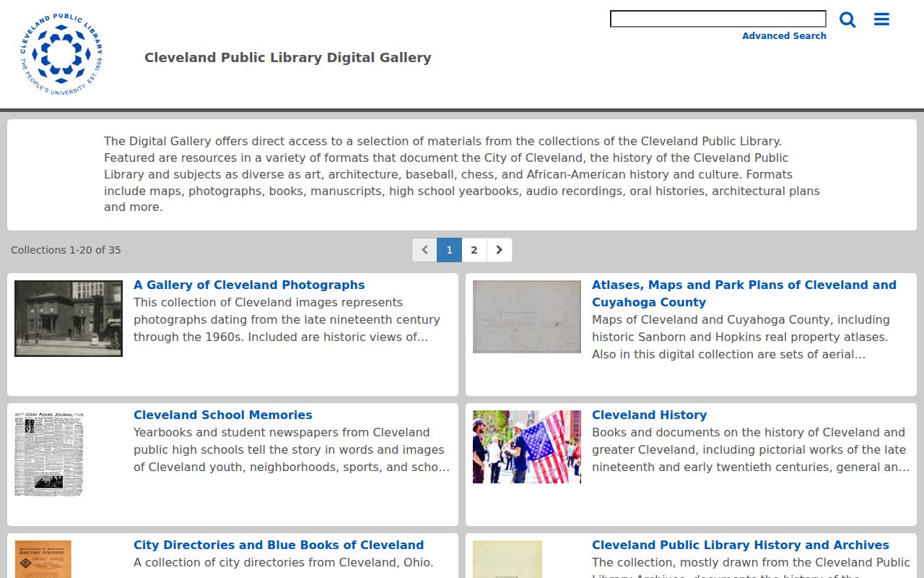Click the orange City Directories thumbnail

coord(43,559)
